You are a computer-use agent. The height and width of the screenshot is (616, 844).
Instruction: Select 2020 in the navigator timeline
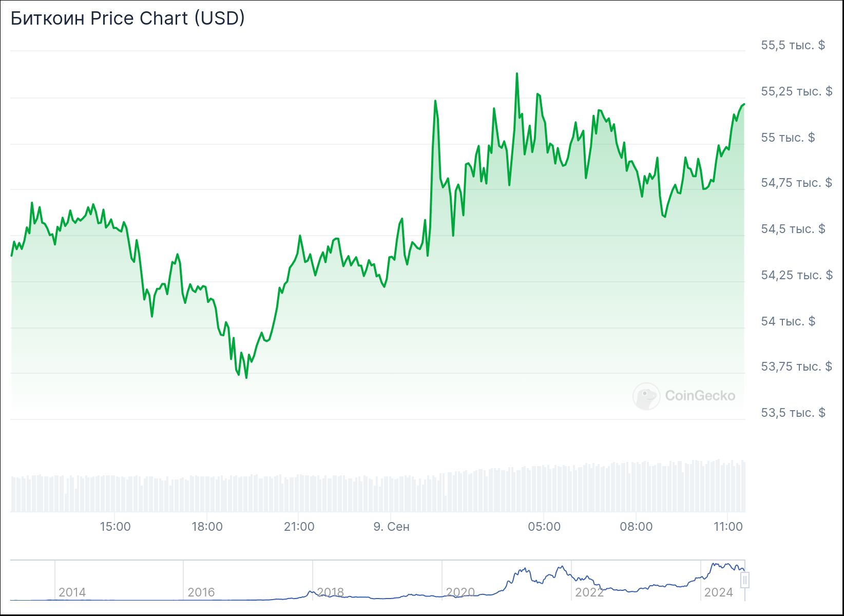point(460,592)
